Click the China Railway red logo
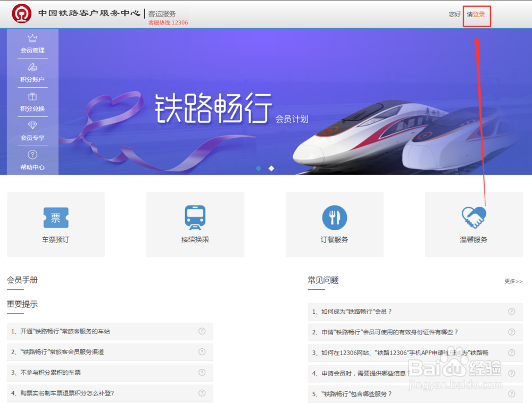This screenshot has height=403, width=532. (21, 14)
